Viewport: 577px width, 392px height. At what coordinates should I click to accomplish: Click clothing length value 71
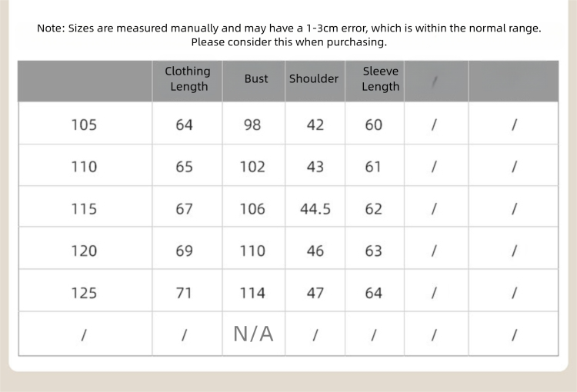[185, 293]
